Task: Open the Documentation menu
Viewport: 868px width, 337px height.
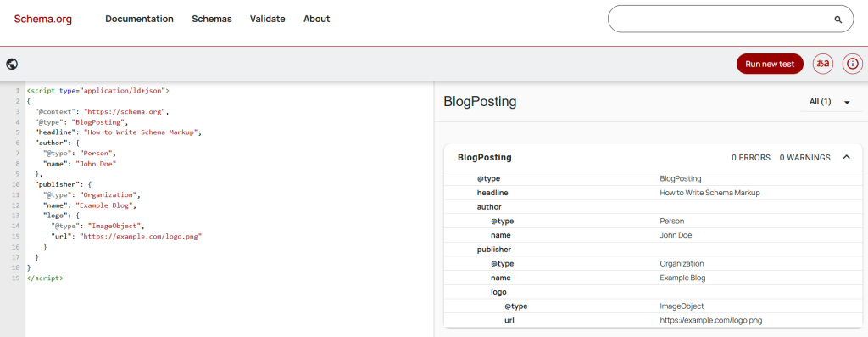Action: [x=140, y=19]
